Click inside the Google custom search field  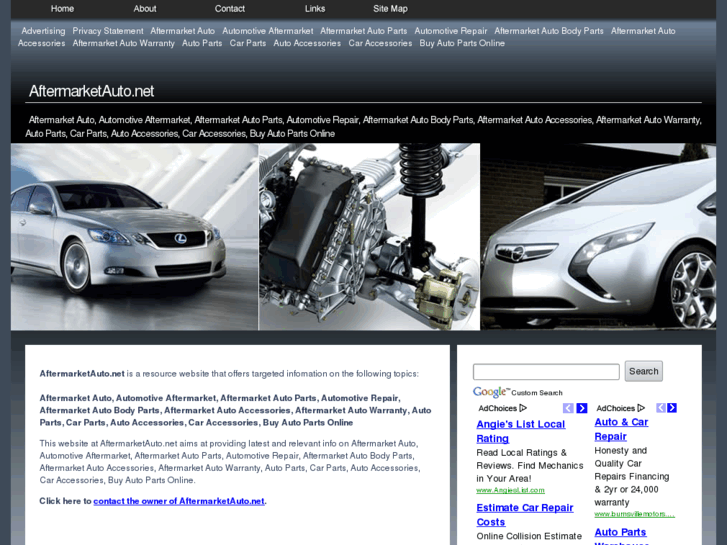546,372
